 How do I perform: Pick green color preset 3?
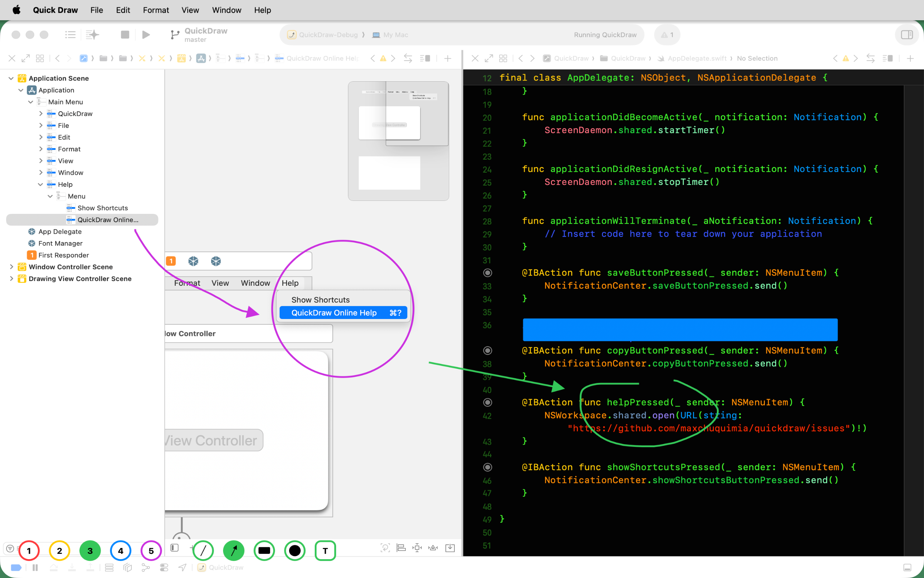(x=90, y=551)
